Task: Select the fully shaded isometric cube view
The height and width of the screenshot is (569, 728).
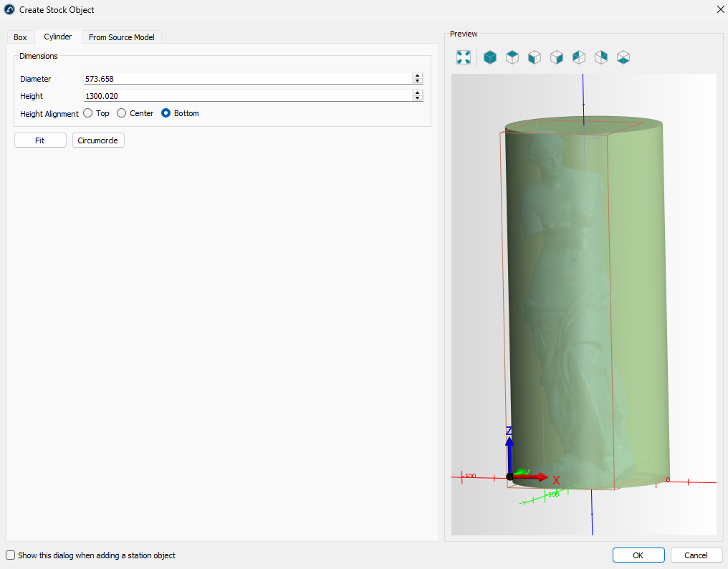Action: (x=490, y=57)
